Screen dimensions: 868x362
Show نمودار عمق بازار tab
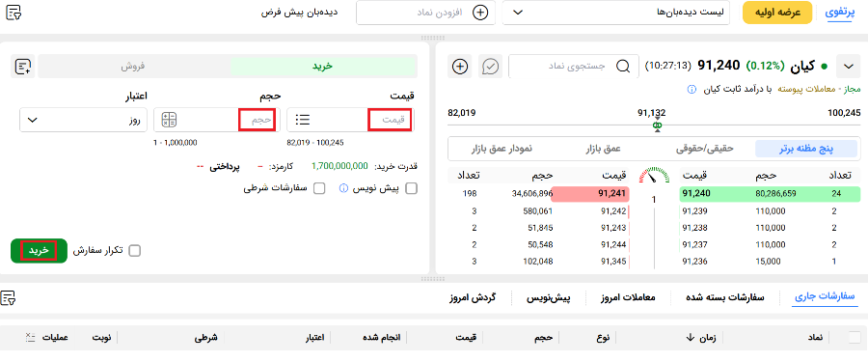(x=502, y=149)
